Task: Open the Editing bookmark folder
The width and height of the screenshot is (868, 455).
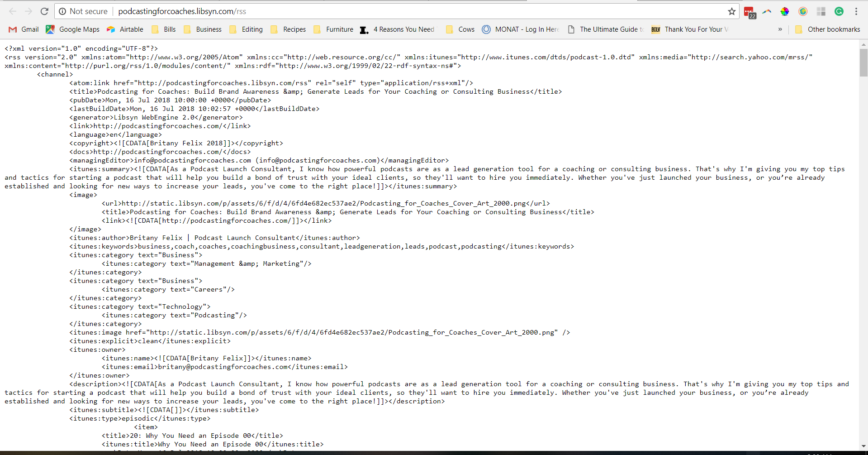Action: 246,29
